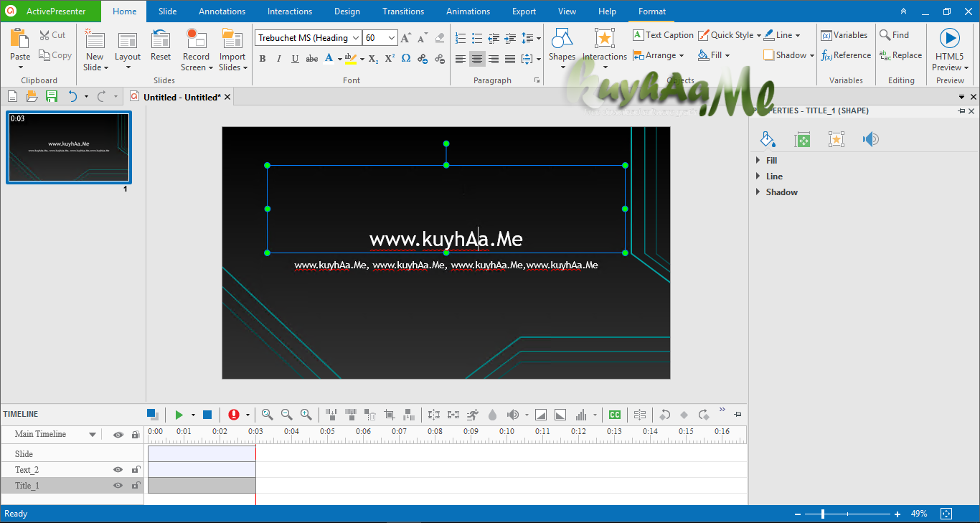This screenshot has width=980, height=523.
Task: Apply superscript formatting
Action: (x=390, y=59)
